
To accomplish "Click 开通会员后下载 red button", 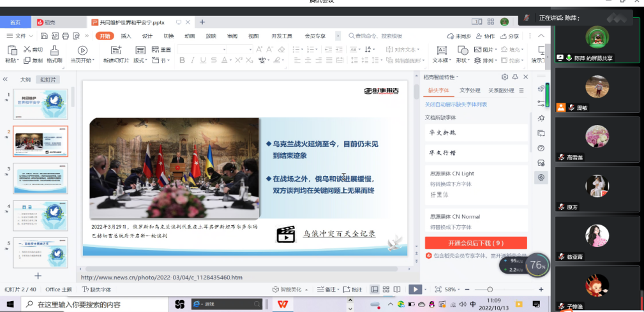I will point(476,242).
